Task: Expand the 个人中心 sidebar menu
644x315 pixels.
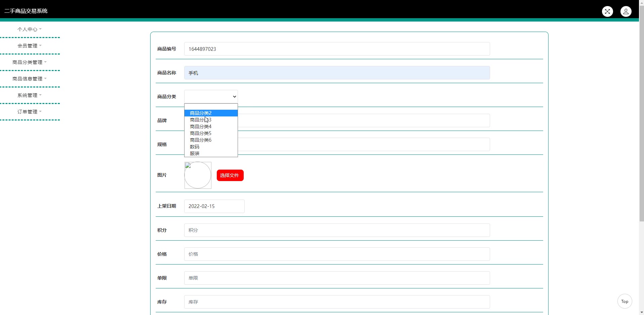Action: tap(30, 29)
